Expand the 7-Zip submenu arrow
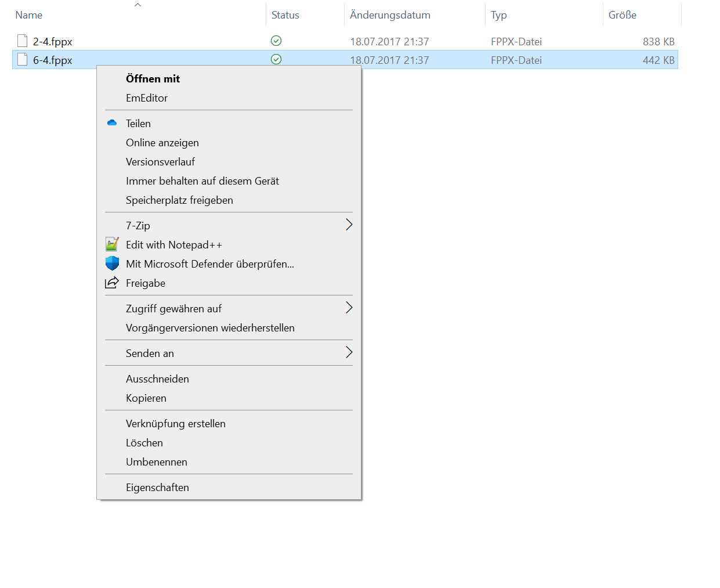The width and height of the screenshot is (720, 588). 349,225
